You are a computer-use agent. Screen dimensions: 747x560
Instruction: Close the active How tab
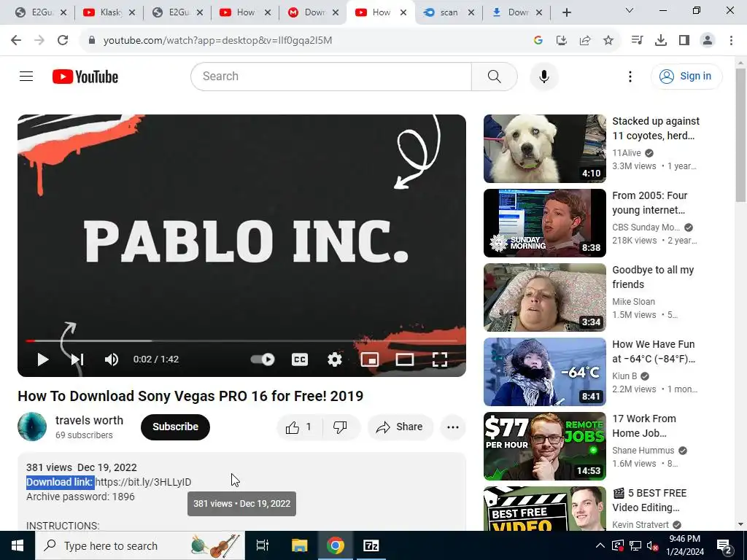tap(403, 12)
